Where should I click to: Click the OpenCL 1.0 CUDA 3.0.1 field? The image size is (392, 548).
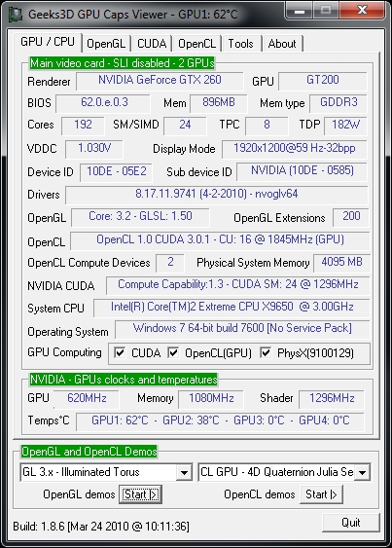point(220,240)
